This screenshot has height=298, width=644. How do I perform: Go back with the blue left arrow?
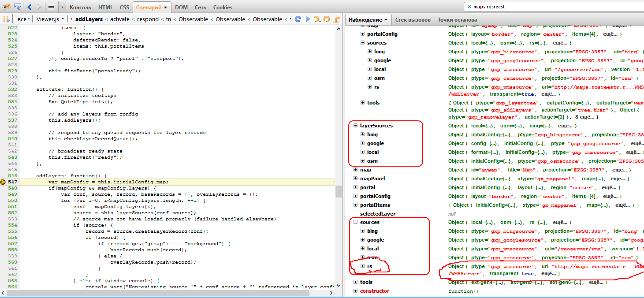click(x=30, y=7)
